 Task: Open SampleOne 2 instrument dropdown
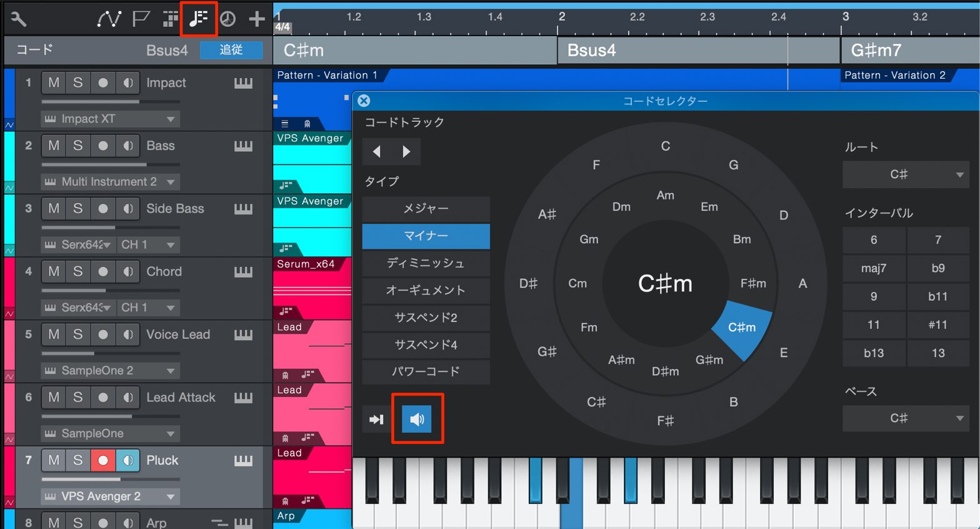[x=111, y=371]
